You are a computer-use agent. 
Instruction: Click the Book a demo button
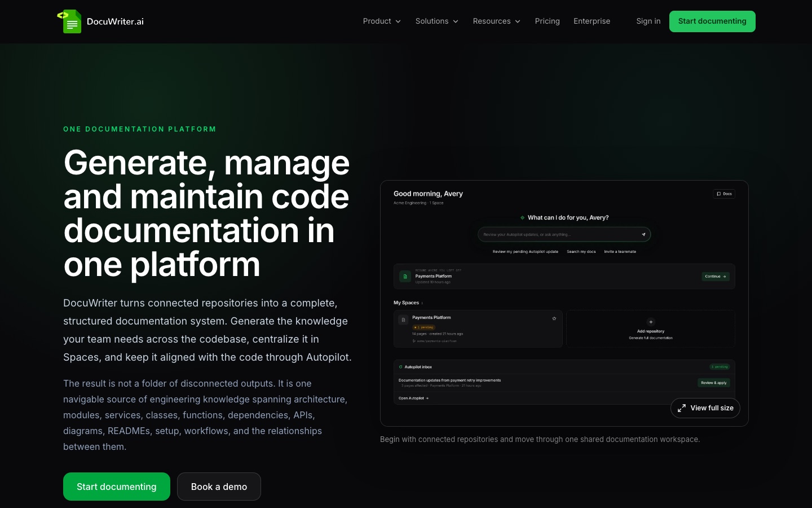tap(219, 487)
